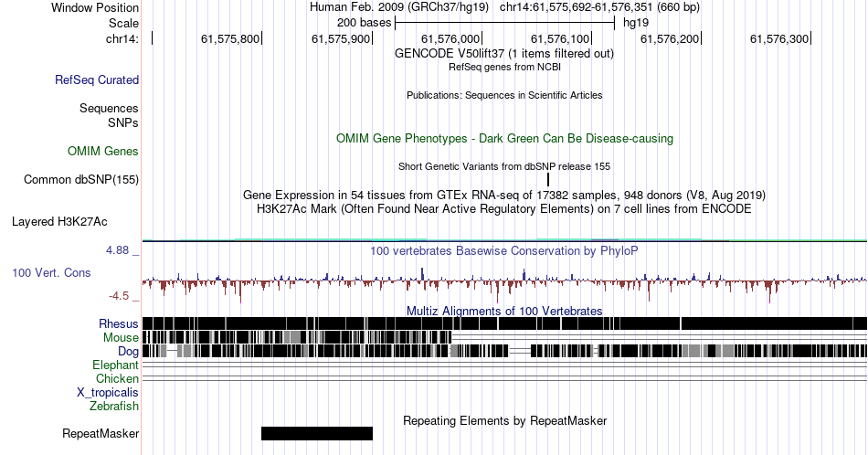868x455 pixels.
Task: Click the GTEx Gene Expression track title
Action: click(504, 195)
